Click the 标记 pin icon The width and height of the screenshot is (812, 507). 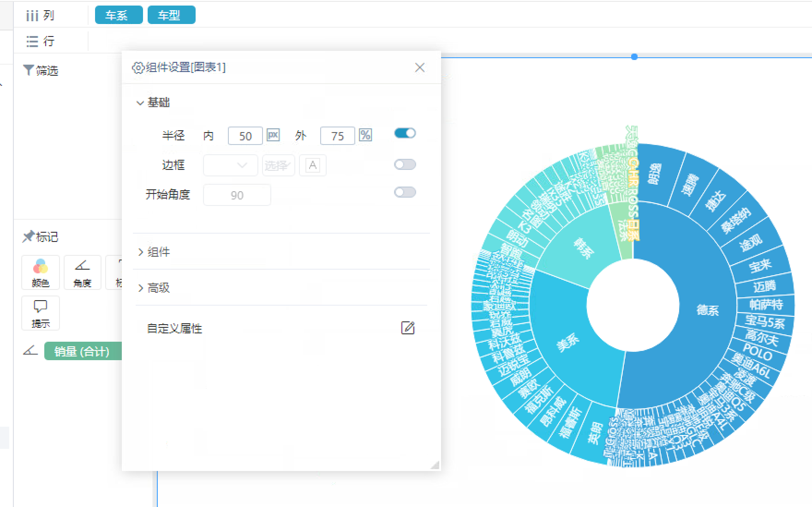(28, 237)
